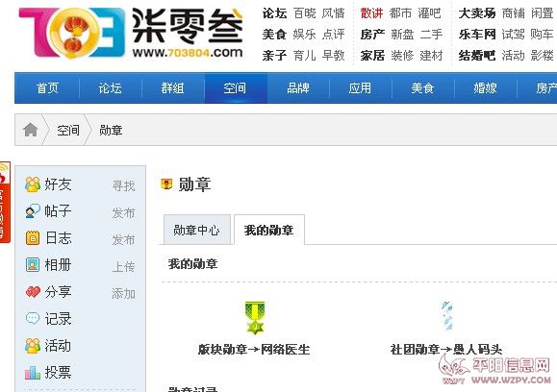Click the 分享 heart icon
The width and height of the screenshot is (557, 392).
[x=33, y=292]
